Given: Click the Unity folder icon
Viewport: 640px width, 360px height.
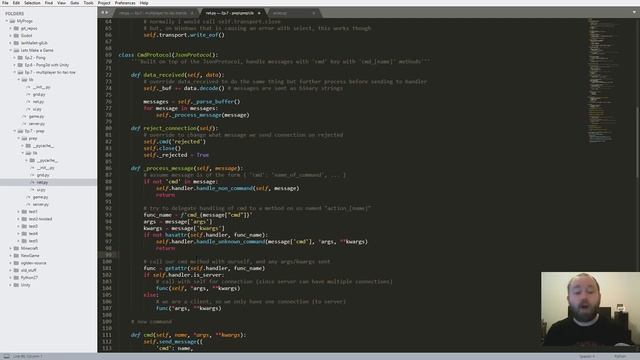Looking at the screenshot, I should pos(16,285).
